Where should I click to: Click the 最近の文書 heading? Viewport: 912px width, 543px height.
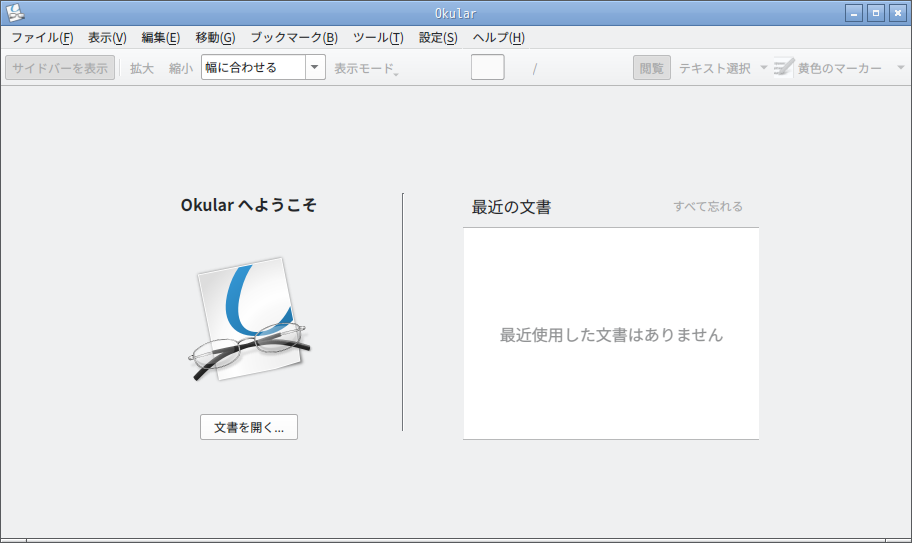pos(511,207)
